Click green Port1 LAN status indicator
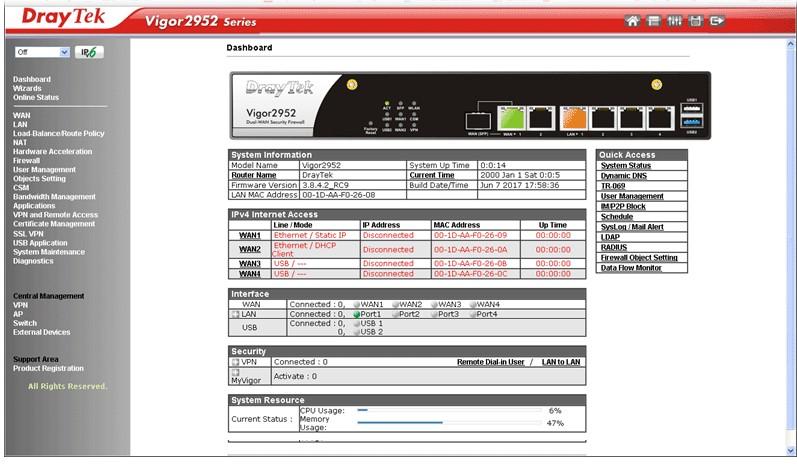Screen dimensions: 797x464 (357, 315)
